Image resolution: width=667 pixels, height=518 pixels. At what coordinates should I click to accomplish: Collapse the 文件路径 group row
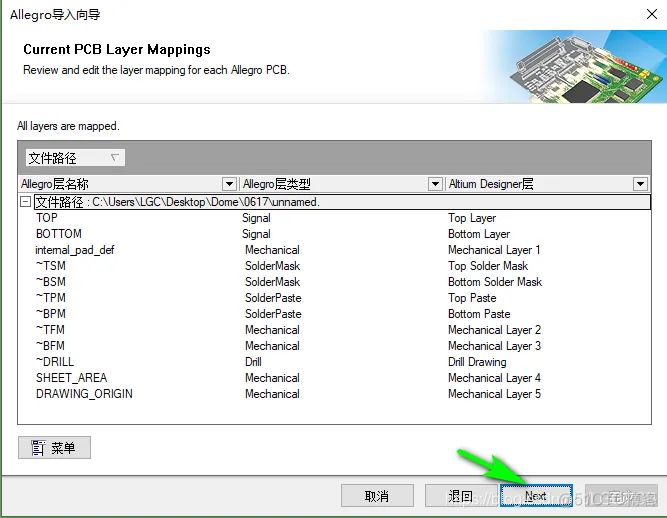(26, 202)
